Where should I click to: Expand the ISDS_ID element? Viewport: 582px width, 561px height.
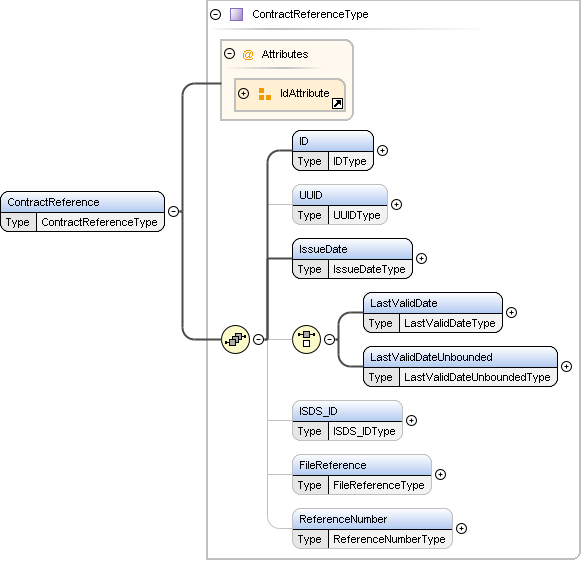(411, 420)
